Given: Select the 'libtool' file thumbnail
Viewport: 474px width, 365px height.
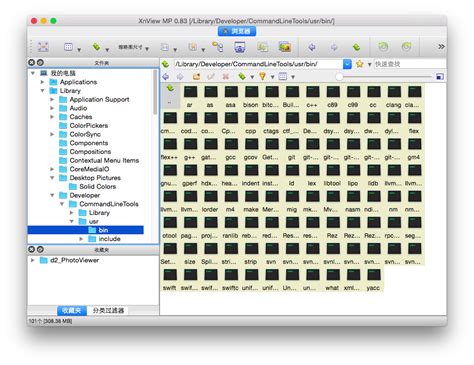Looking at the screenshot, I should tap(332, 175).
